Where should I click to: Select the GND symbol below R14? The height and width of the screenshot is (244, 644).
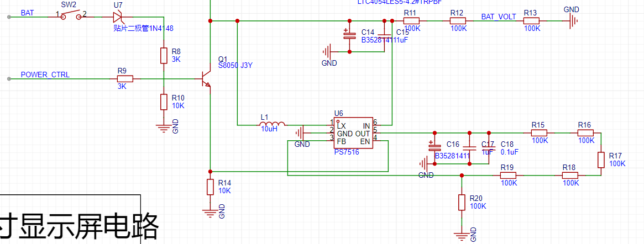(x=210, y=213)
